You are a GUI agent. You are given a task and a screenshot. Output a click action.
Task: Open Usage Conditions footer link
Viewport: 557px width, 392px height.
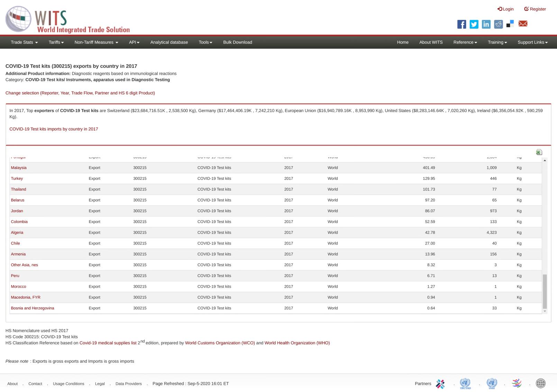pyautogui.click(x=69, y=384)
